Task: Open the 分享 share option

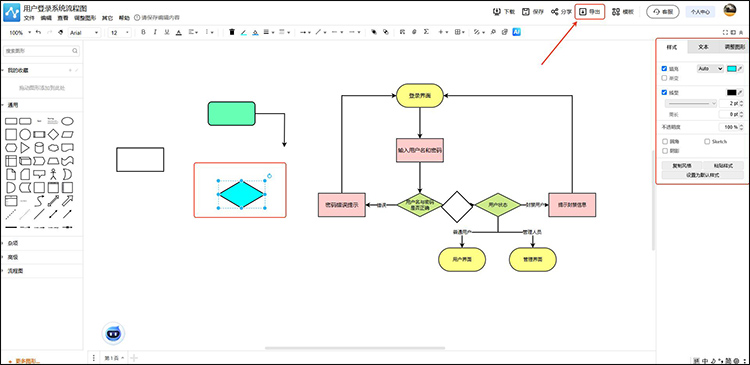Action: click(561, 12)
